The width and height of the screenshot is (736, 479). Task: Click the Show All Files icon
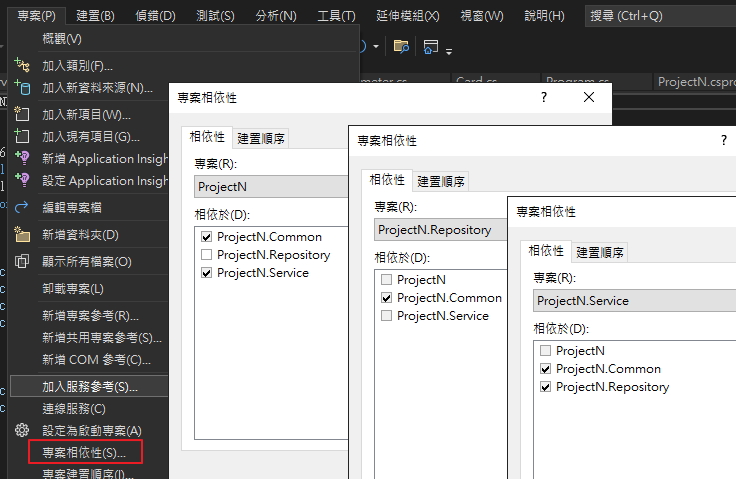click(x=22, y=261)
